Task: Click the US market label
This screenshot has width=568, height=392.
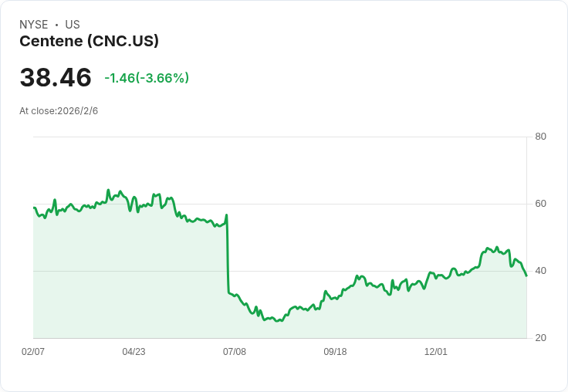Action: (73, 25)
